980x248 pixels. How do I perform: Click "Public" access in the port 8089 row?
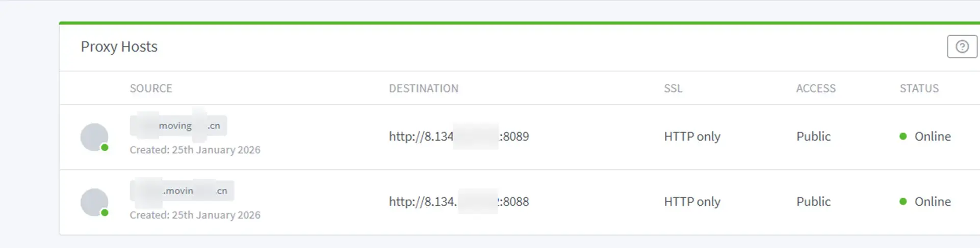tap(813, 136)
